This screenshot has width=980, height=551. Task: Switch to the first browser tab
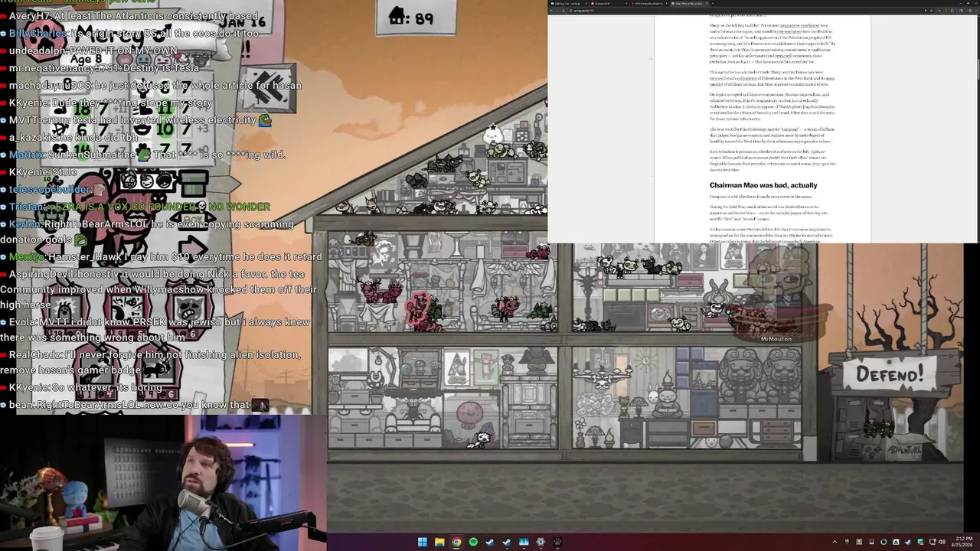coord(569,3)
